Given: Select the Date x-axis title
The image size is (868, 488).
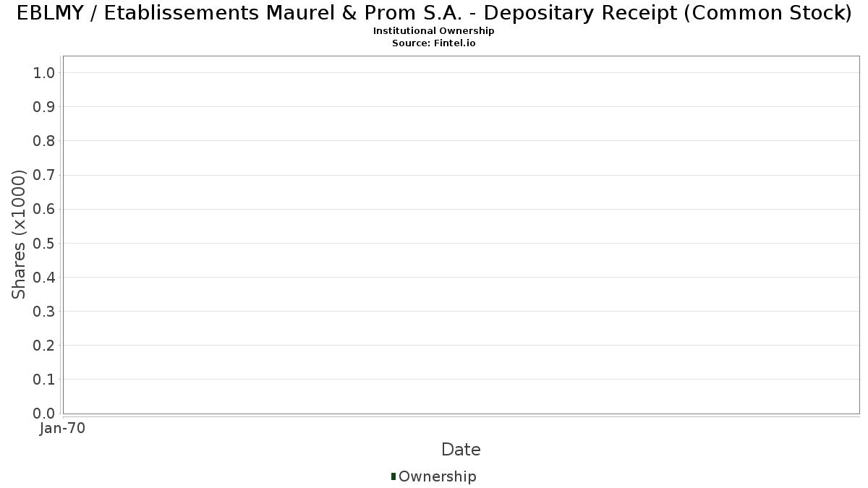Looking at the screenshot, I should coord(461,450).
